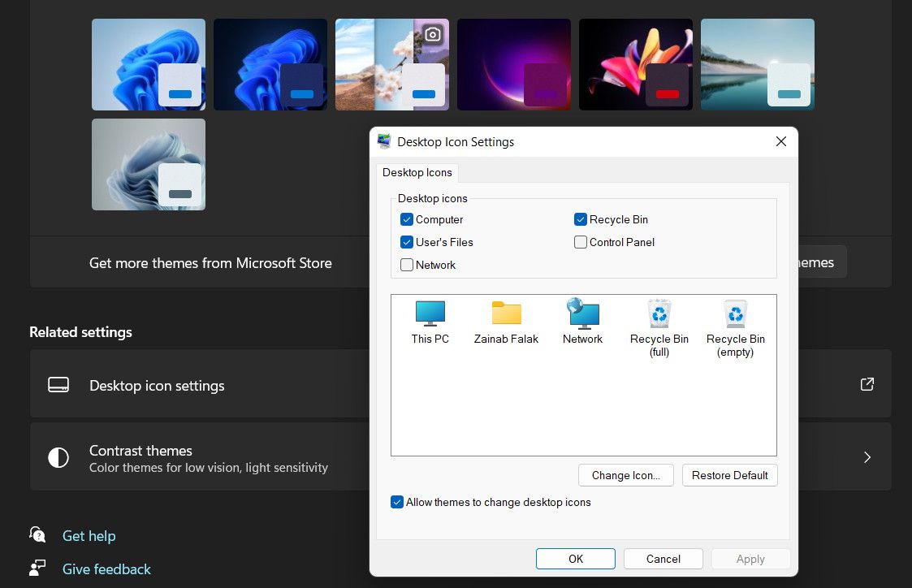Click the Give feedback icon

[37, 569]
